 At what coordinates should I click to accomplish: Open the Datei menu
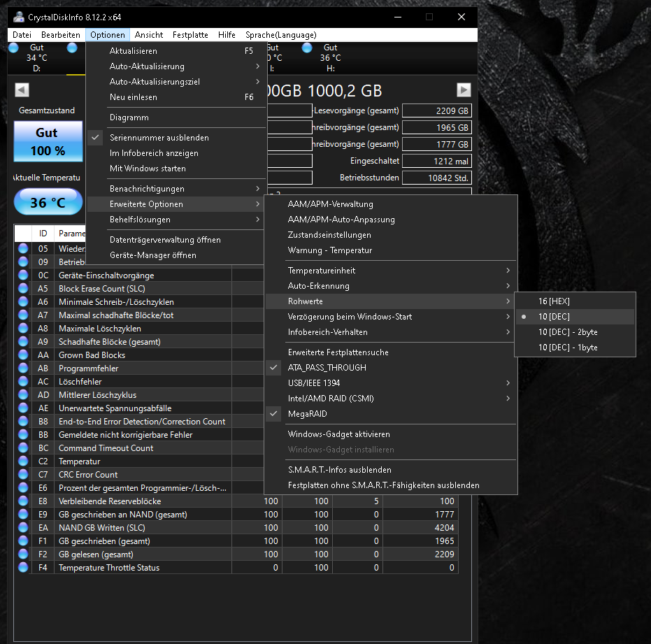pos(22,35)
